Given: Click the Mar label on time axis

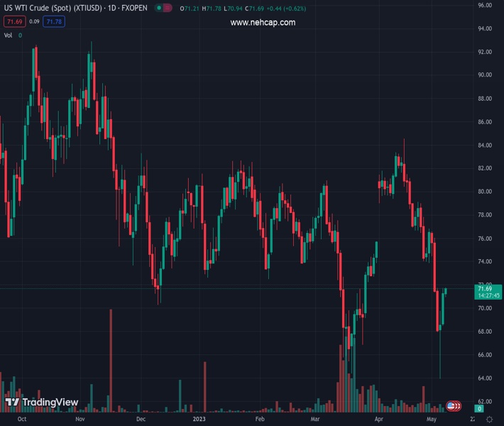Looking at the screenshot, I should pyautogui.click(x=315, y=419).
